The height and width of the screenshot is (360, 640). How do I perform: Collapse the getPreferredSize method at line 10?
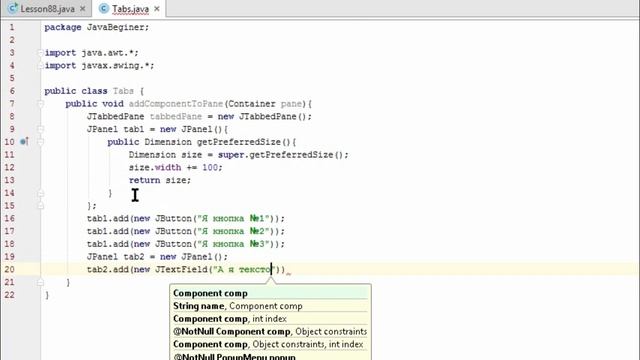pyautogui.click(x=40, y=142)
